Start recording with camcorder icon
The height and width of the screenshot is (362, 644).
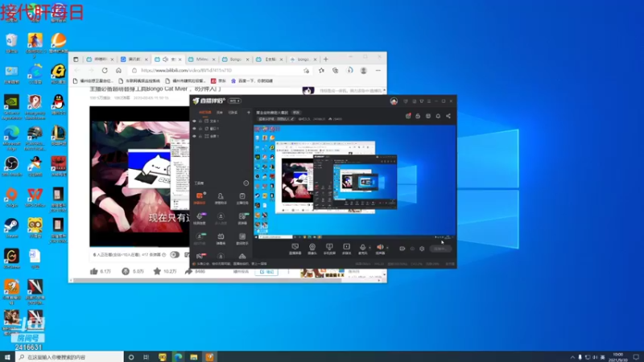click(402, 249)
